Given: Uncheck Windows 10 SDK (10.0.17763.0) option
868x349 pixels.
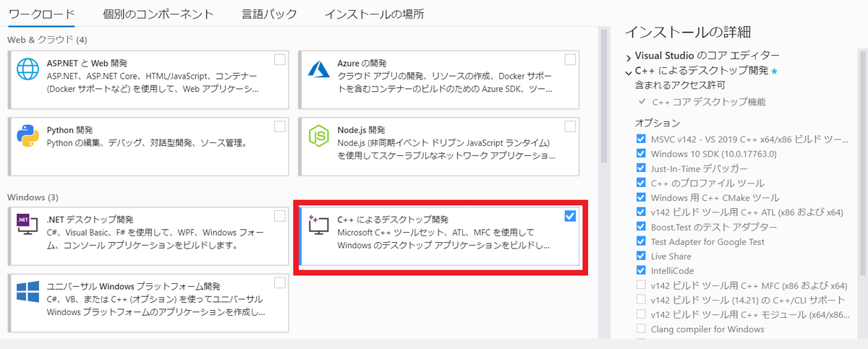Looking at the screenshot, I should click(x=641, y=153).
